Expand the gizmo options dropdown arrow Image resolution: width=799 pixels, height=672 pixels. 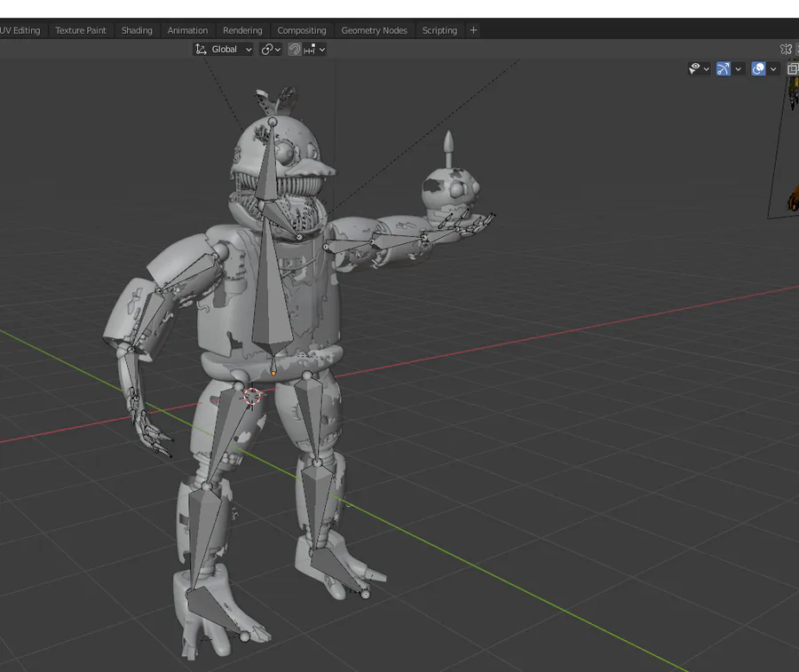click(x=739, y=68)
